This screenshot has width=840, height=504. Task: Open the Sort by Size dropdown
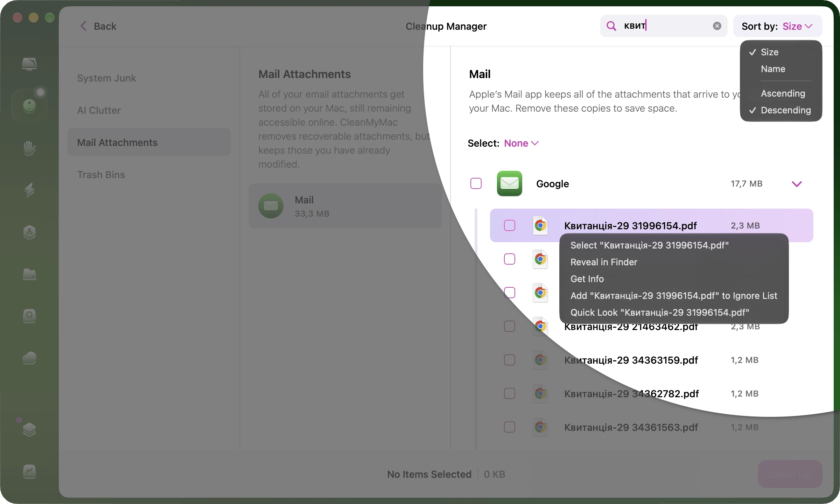coord(778,26)
